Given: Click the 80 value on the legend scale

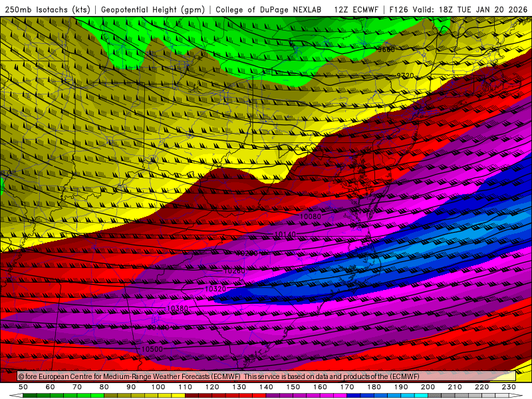Looking at the screenshot, I should 104,387.
